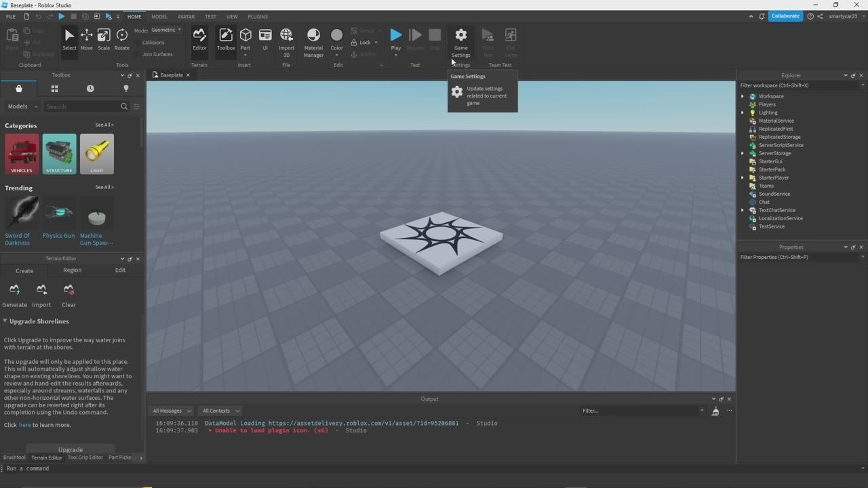Toggle Collisions checkbox

click(149, 42)
